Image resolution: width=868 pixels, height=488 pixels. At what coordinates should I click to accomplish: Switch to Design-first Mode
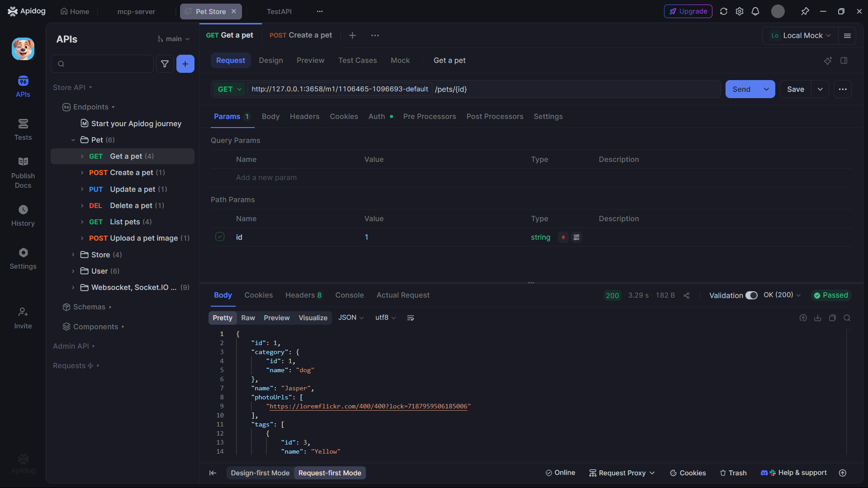(x=260, y=473)
